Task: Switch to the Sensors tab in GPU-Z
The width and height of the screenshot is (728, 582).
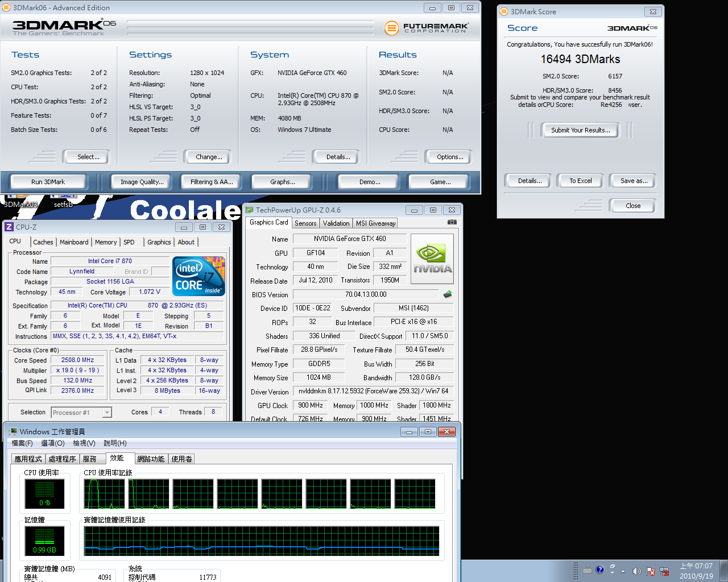Action: pos(305,223)
